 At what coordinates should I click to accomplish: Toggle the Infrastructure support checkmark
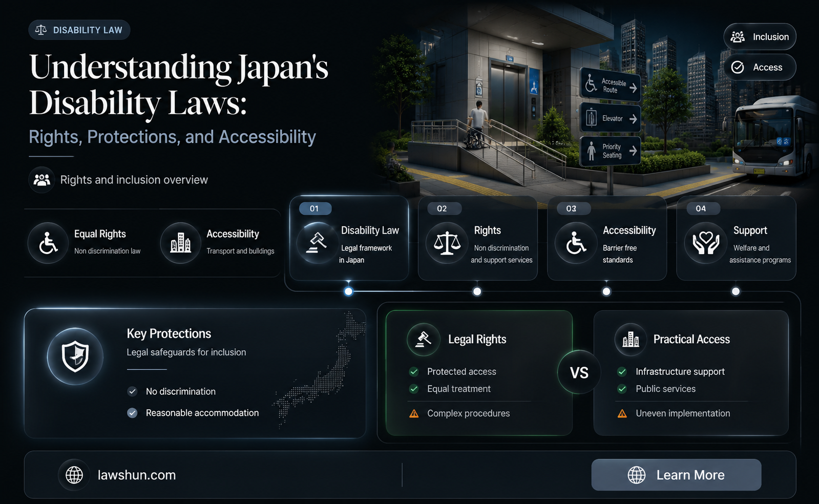(x=622, y=371)
